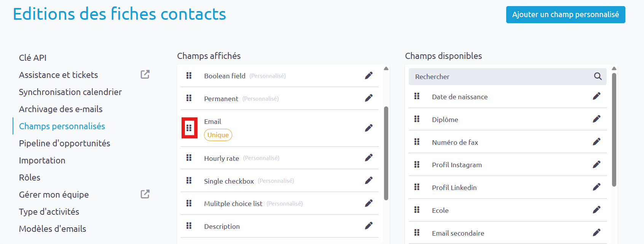Click Ajouter un champ personnalisé button
Image resolution: width=644 pixels, height=244 pixels.
pyautogui.click(x=566, y=14)
